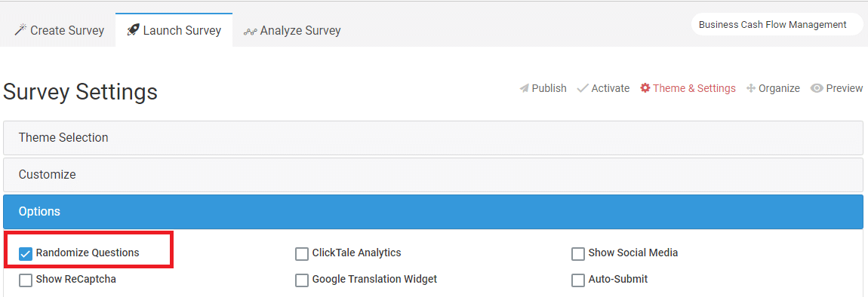Collapse the blue Options panel header

click(x=433, y=212)
